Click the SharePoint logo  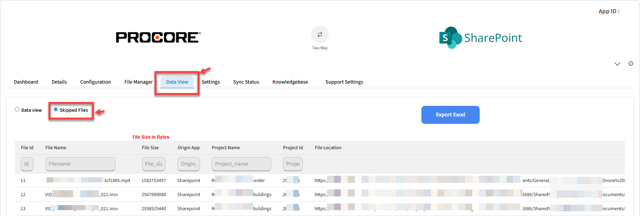(x=480, y=37)
